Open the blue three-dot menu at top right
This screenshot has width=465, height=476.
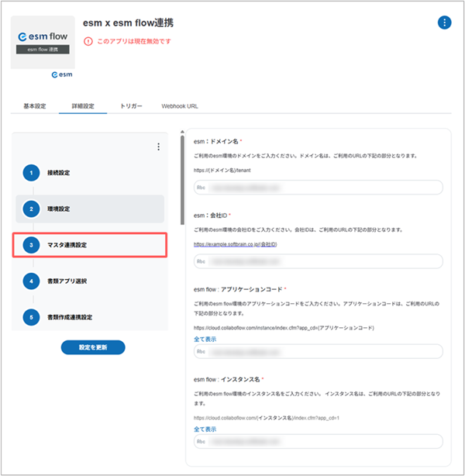pos(444,22)
